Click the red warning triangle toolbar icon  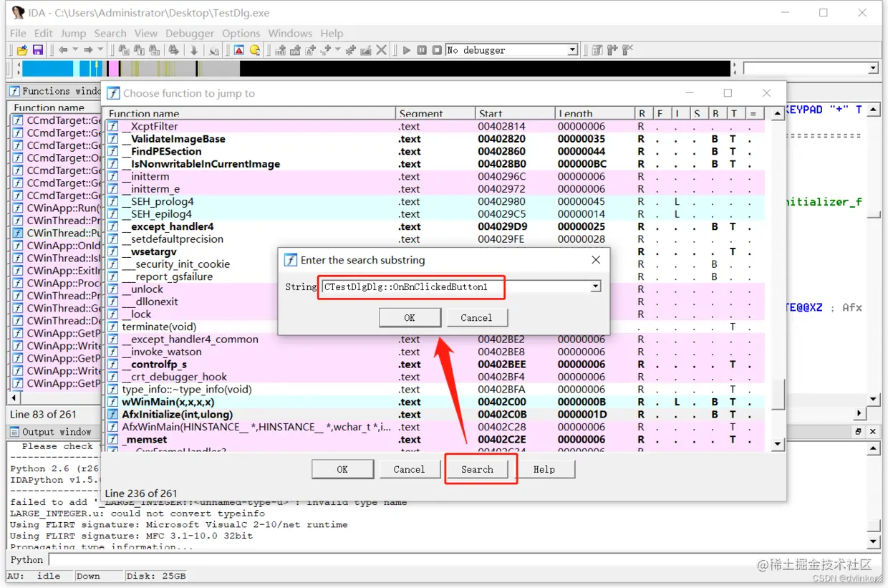click(239, 50)
